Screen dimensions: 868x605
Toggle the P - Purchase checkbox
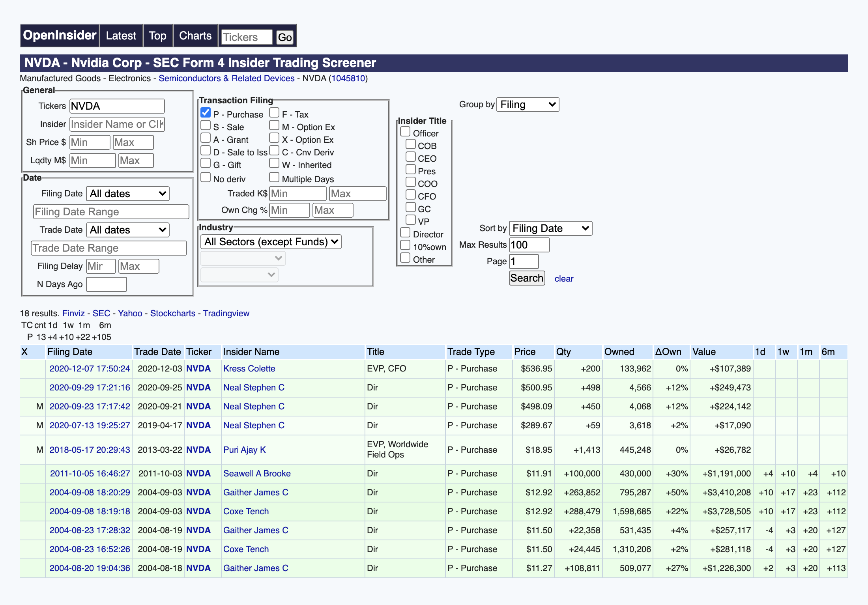pos(206,113)
